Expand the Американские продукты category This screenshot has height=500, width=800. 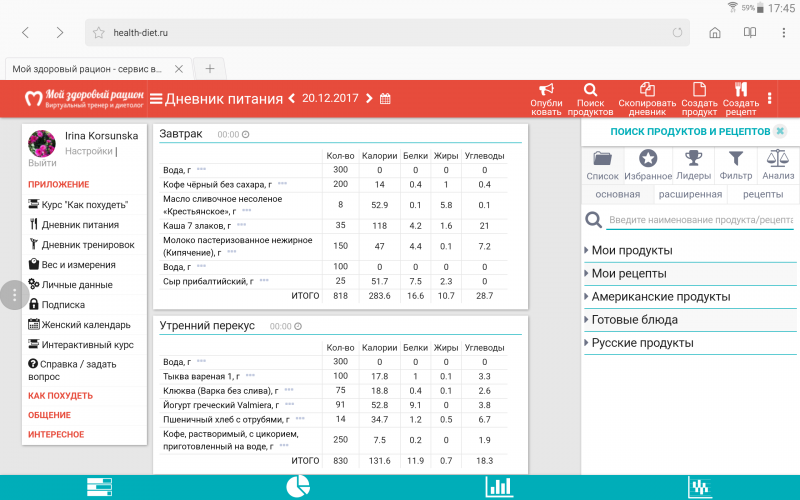click(660, 297)
